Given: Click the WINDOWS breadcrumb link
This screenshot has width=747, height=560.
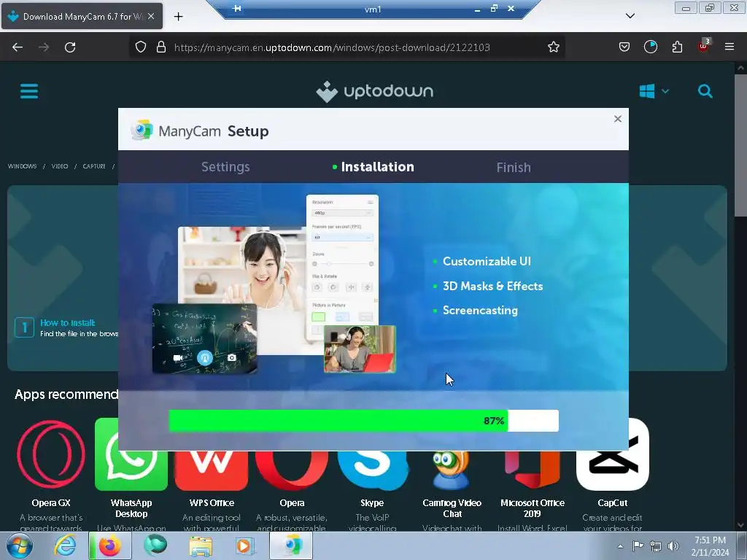Looking at the screenshot, I should [x=23, y=166].
